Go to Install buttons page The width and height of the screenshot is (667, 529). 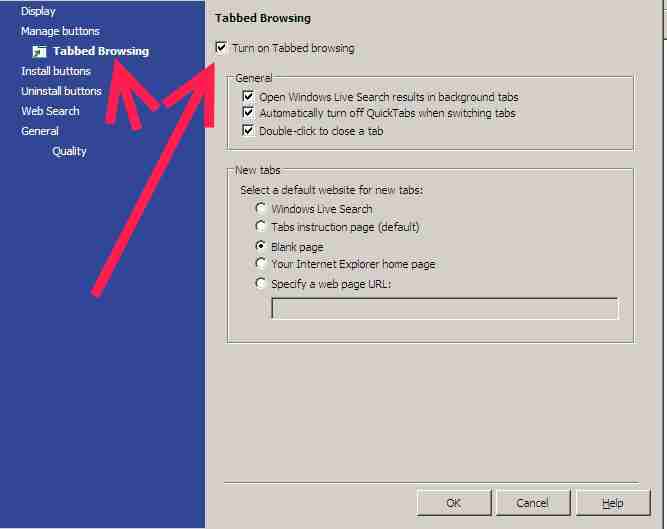56,71
